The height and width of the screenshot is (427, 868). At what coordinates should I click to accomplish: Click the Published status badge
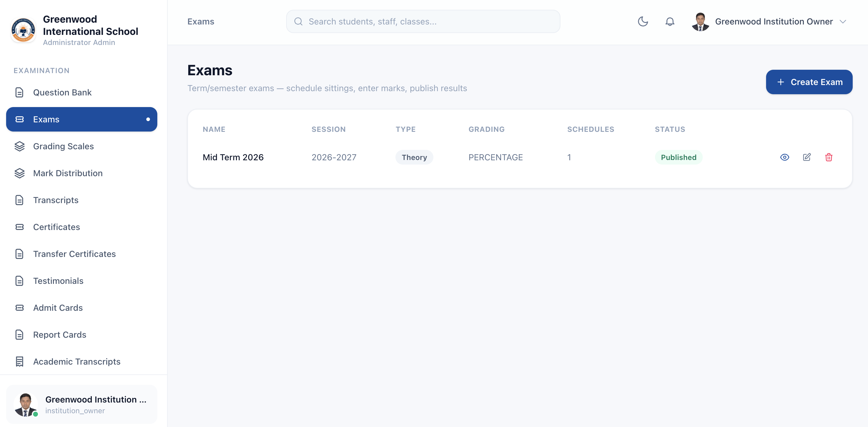click(678, 157)
